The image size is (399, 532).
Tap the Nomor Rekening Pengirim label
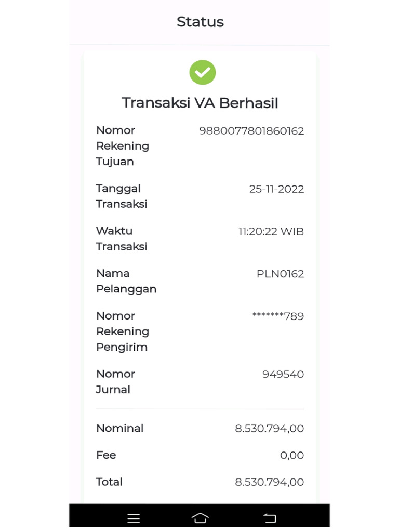[123, 331]
